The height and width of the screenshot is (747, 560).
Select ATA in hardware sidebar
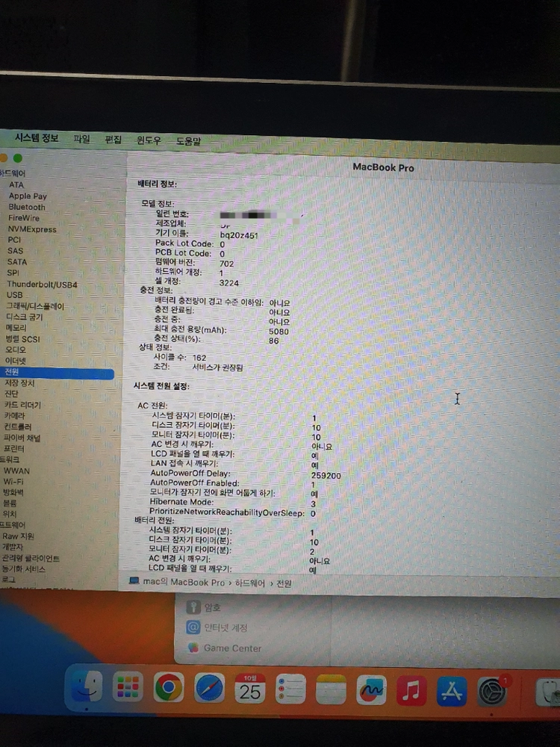(16, 185)
